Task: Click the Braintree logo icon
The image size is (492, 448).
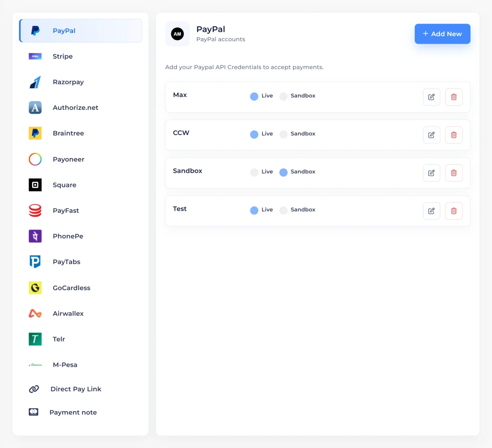Action: coord(35,133)
